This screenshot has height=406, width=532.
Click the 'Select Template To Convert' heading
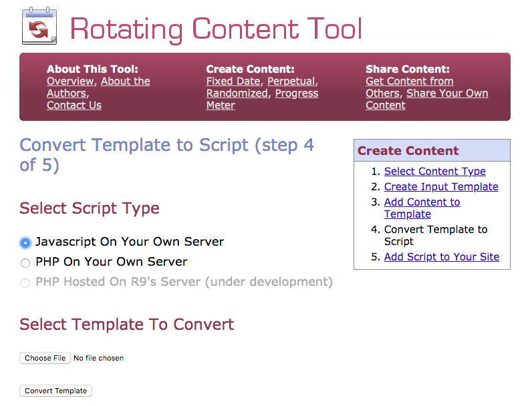126,325
